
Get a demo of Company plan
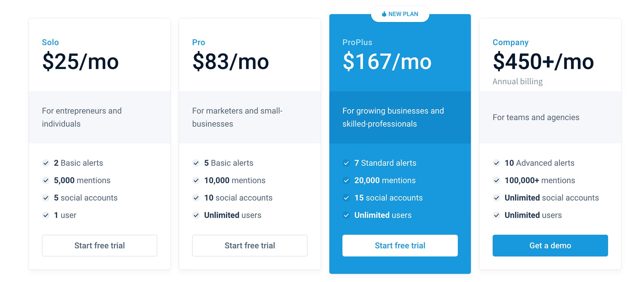point(550,245)
